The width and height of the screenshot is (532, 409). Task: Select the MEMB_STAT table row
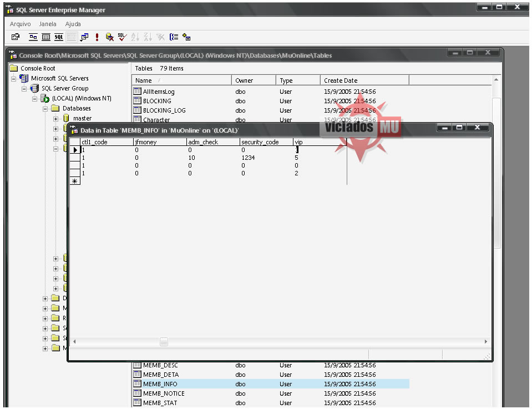click(x=271, y=402)
